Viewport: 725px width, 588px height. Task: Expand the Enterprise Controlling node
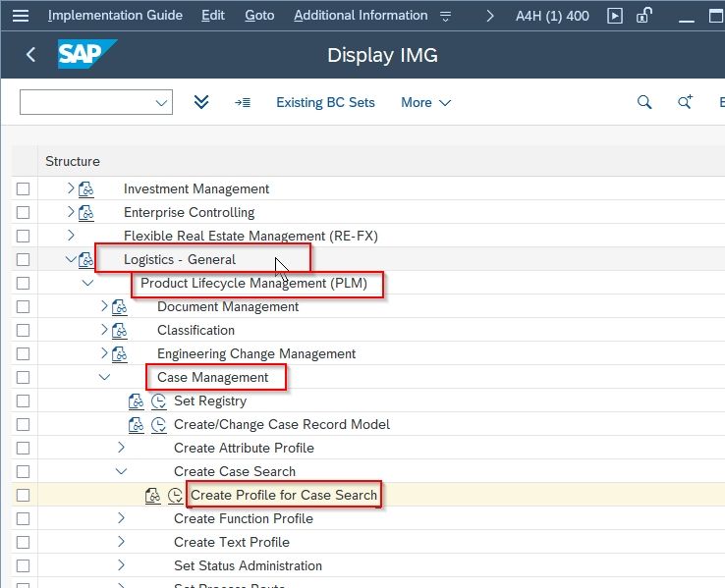point(71,212)
